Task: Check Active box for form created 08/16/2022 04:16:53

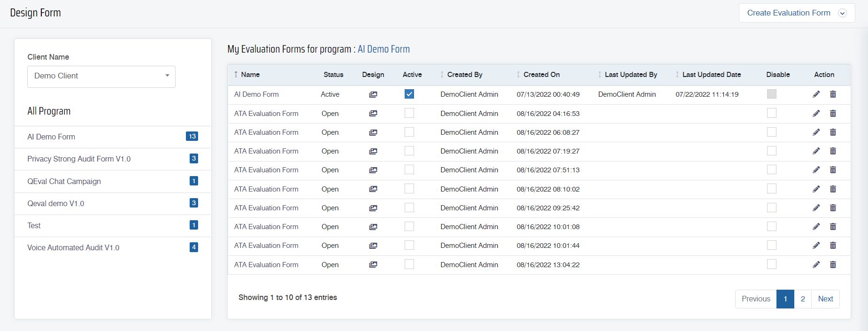Action: pos(409,113)
